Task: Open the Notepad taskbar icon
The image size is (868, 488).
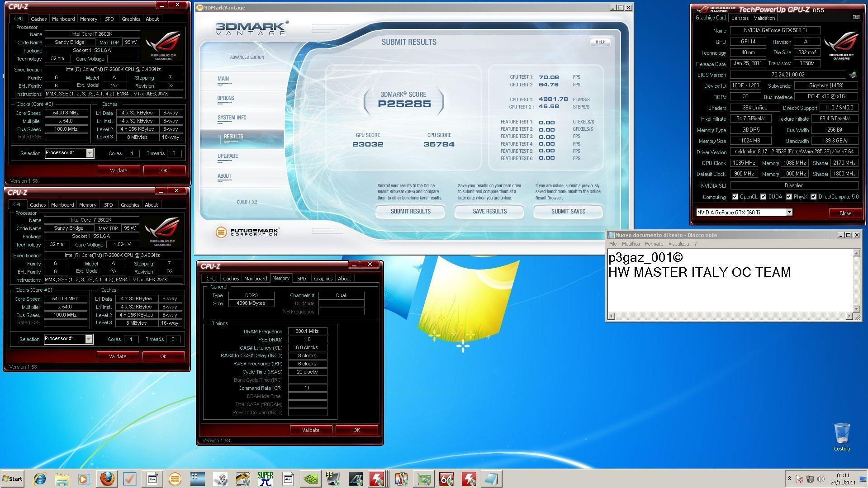Action: (x=491, y=479)
